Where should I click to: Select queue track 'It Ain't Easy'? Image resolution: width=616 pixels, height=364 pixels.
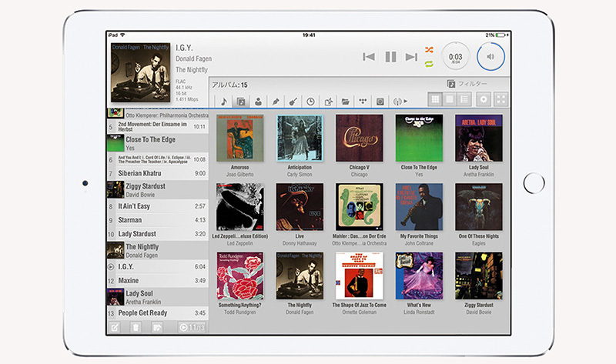point(158,206)
